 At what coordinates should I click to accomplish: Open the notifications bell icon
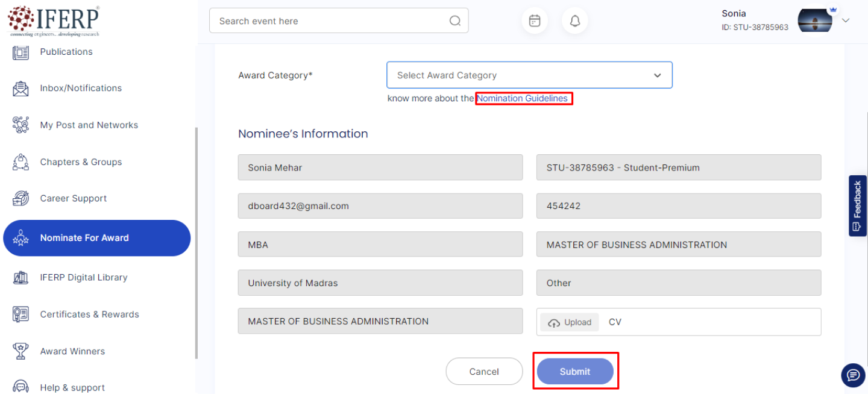click(x=574, y=21)
